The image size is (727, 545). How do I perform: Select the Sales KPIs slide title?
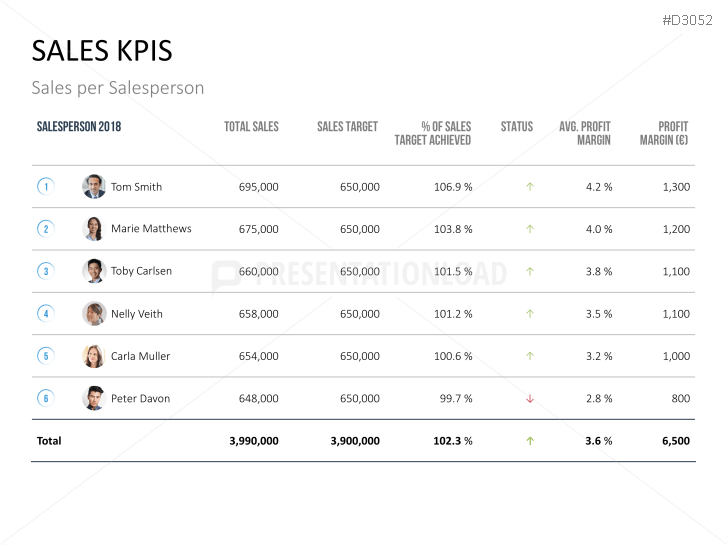102,51
